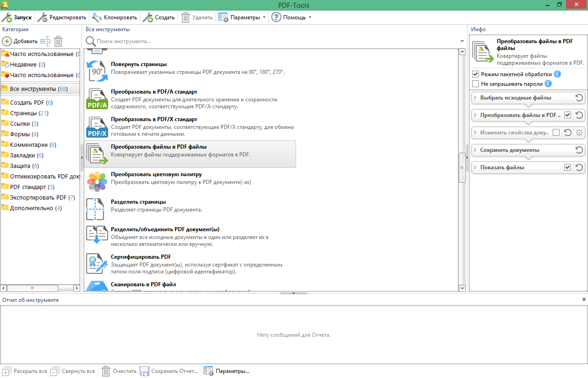This screenshot has width=588, height=378.
Task: Enable Изменить свойства документа step checkbox
Action: 556,133
